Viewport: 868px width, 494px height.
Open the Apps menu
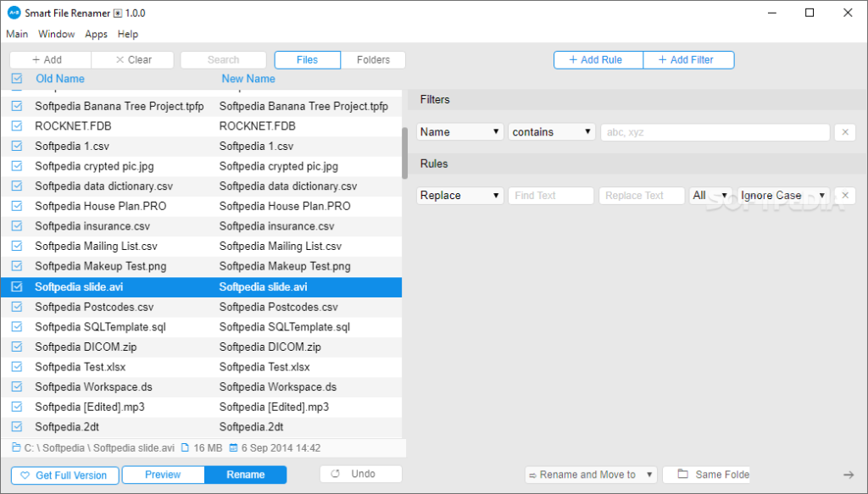coord(96,34)
